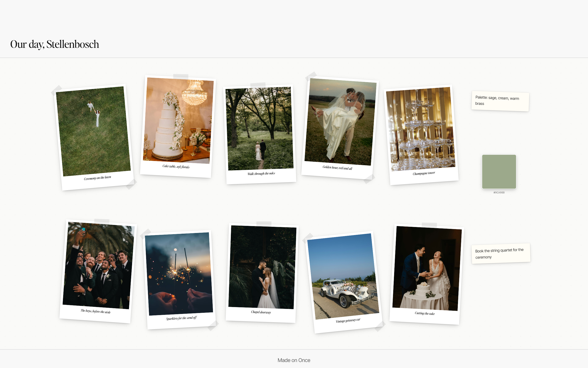Click the Sparklers for the send off caption
Viewport: 588px width, 368px height.
(x=181, y=318)
